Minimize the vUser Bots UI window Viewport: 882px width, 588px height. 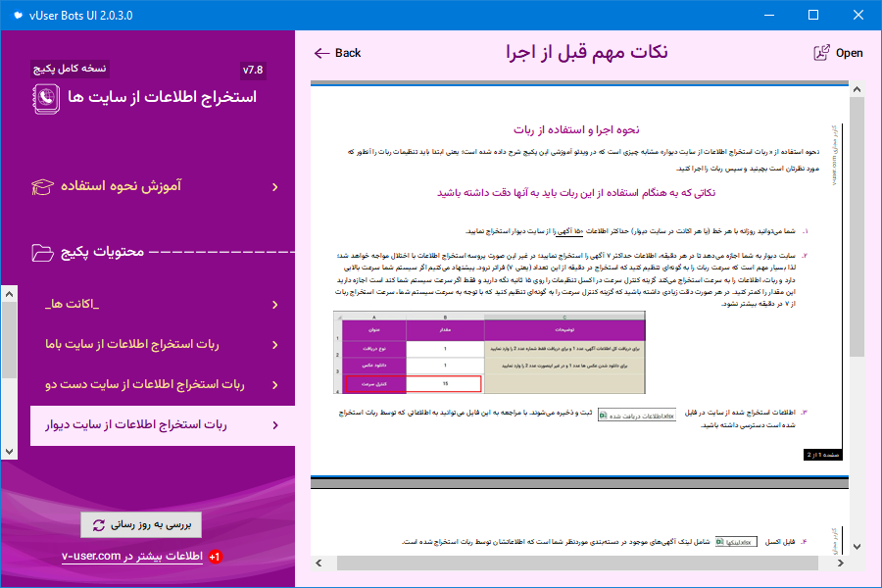pyautogui.click(x=769, y=16)
